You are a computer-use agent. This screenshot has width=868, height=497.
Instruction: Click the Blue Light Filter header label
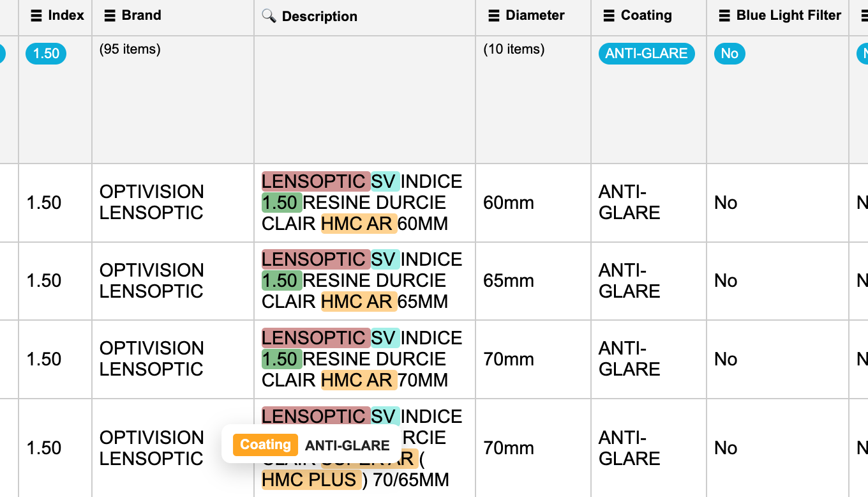pyautogui.click(x=789, y=15)
